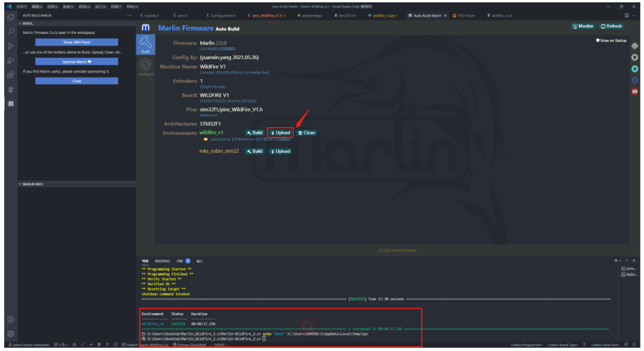Select the terminal tab in the bottom panel
Viewport: 644px width, 351px height.
pos(145,261)
